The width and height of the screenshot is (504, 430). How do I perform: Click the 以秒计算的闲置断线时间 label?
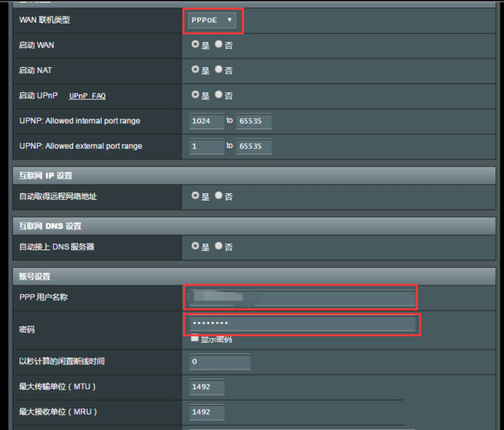click(61, 361)
